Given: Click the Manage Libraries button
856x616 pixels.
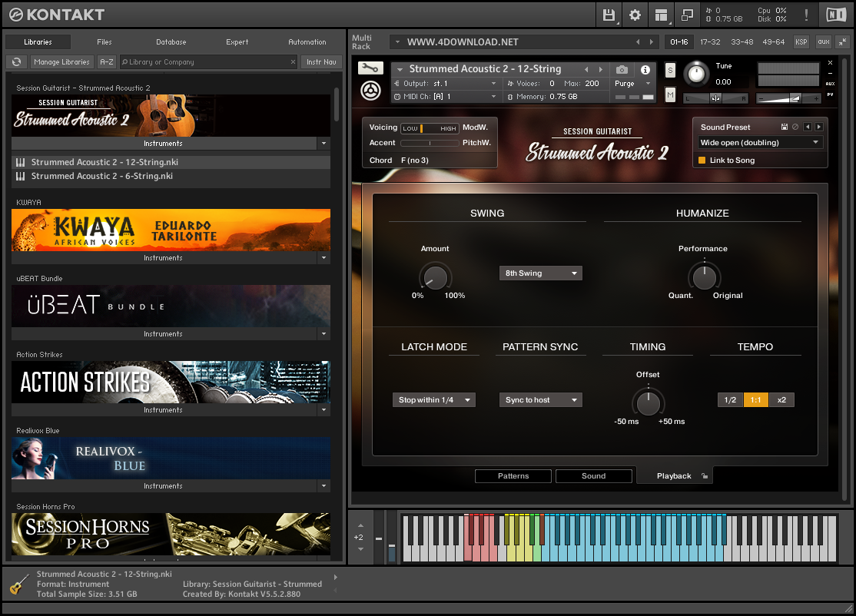Looking at the screenshot, I should (61, 62).
